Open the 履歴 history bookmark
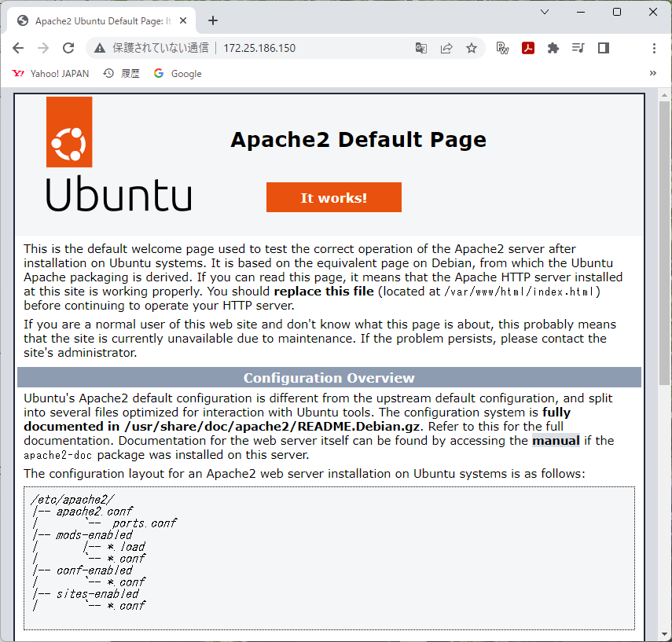Viewport: 672px width, 642px height. pos(122,74)
